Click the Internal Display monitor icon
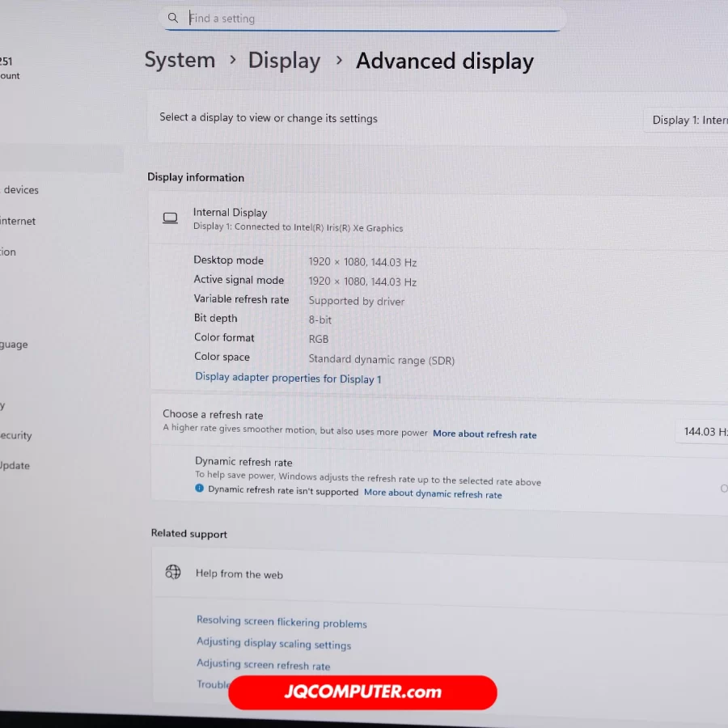Viewport: 728px width, 728px height. 170,218
